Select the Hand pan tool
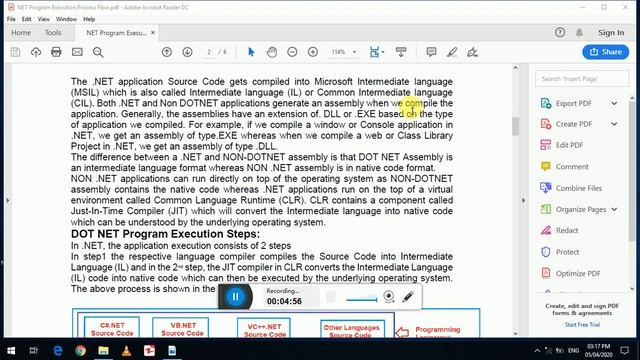 point(272,52)
